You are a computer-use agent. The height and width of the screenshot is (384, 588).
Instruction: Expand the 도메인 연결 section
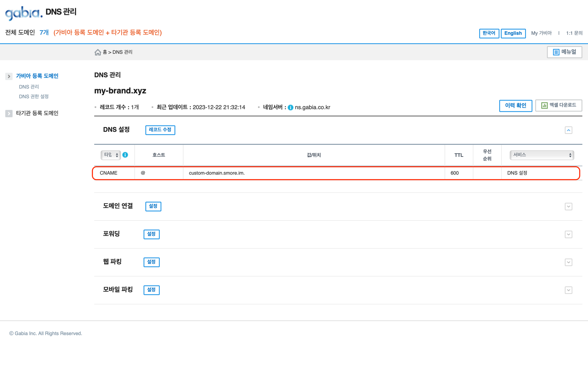point(568,207)
